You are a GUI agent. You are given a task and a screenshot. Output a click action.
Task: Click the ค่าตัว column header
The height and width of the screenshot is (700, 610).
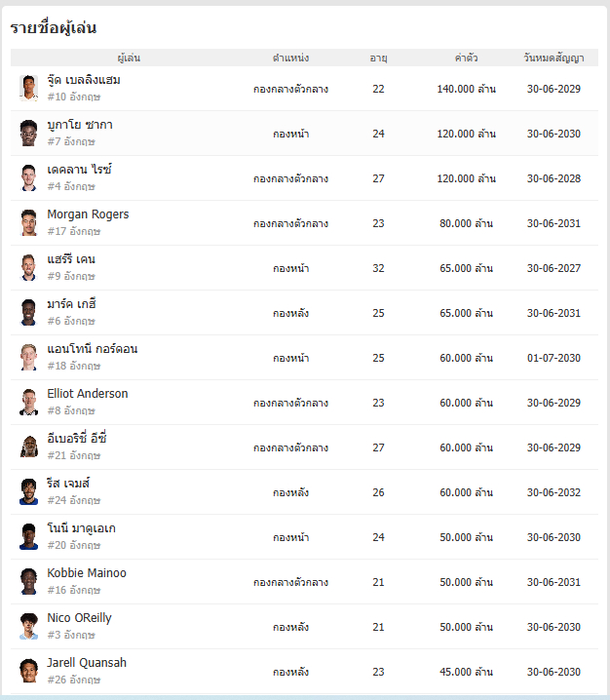[467, 58]
